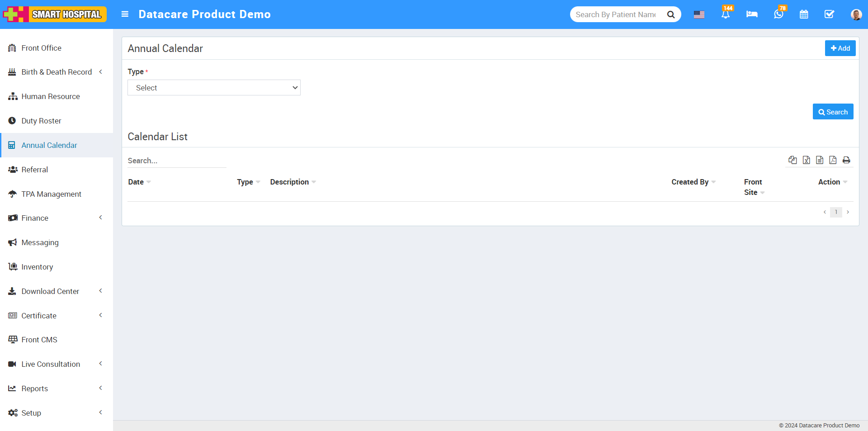This screenshot has height=431, width=868.
Task: Change language using the US flag
Action: point(699,14)
